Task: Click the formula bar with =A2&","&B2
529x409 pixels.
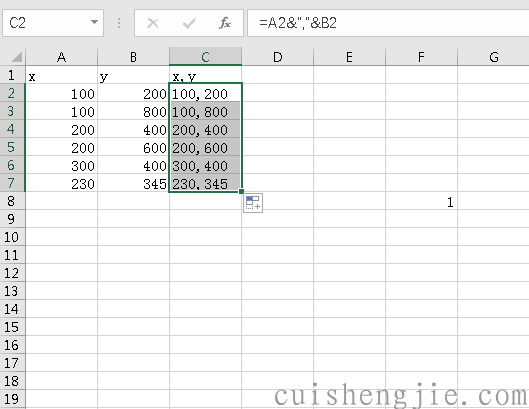Action: click(x=388, y=23)
